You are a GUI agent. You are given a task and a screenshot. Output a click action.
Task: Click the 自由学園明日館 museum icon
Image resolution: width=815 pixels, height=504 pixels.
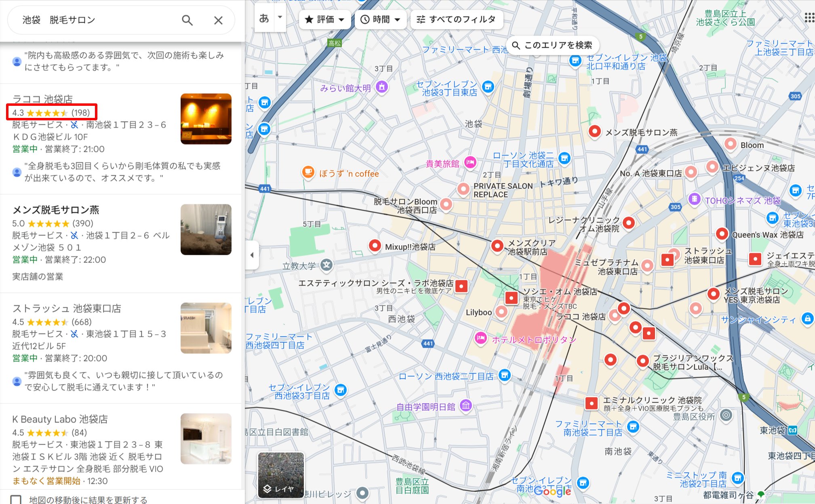click(466, 405)
